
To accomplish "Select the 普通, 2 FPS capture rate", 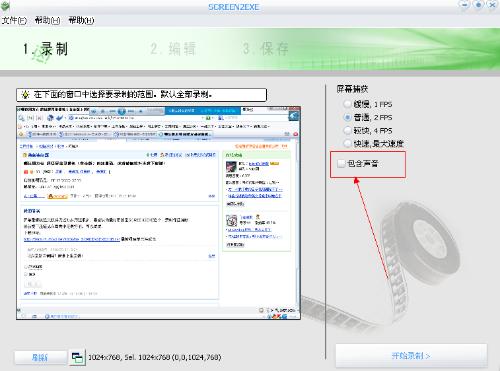I will coord(368,117).
